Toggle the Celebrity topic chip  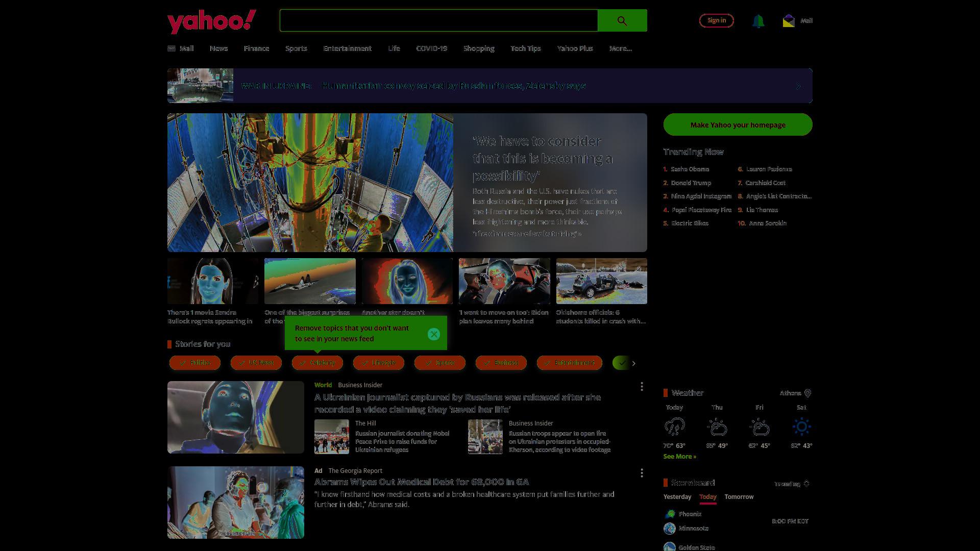pos(317,363)
